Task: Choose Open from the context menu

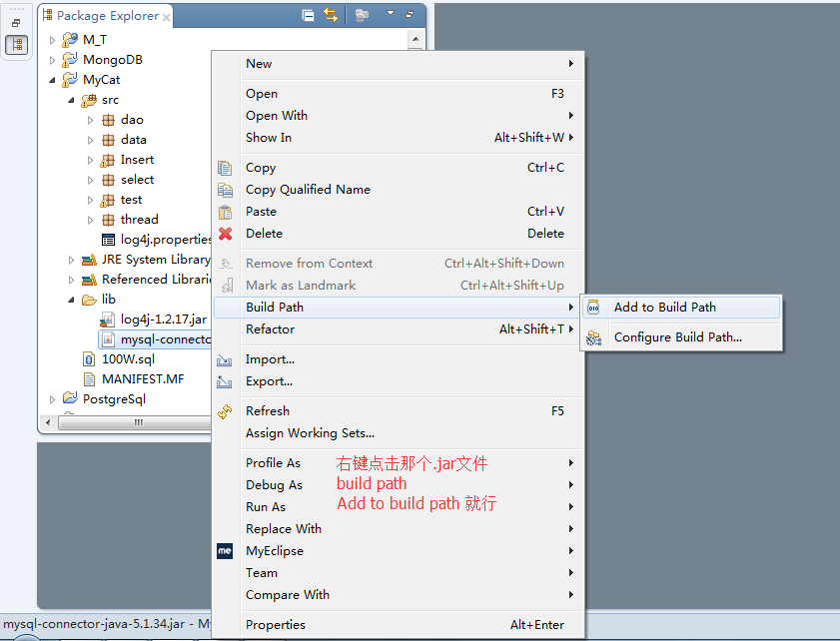Action: [x=399, y=94]
